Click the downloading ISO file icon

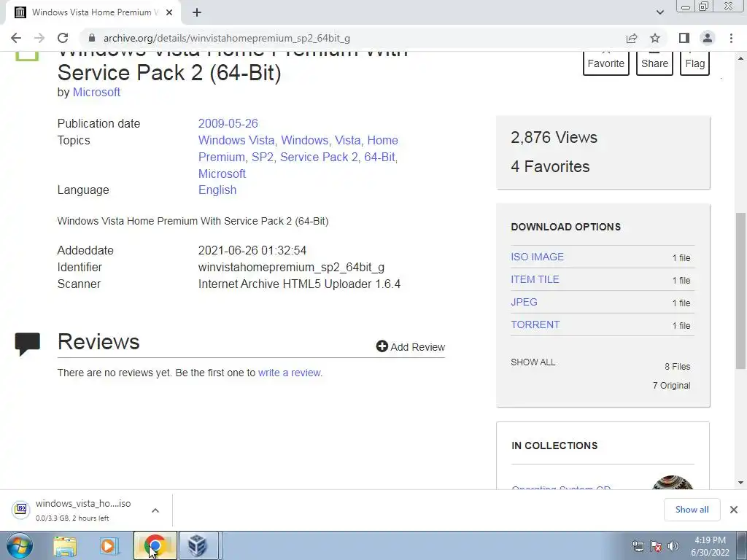coord(21,510)
